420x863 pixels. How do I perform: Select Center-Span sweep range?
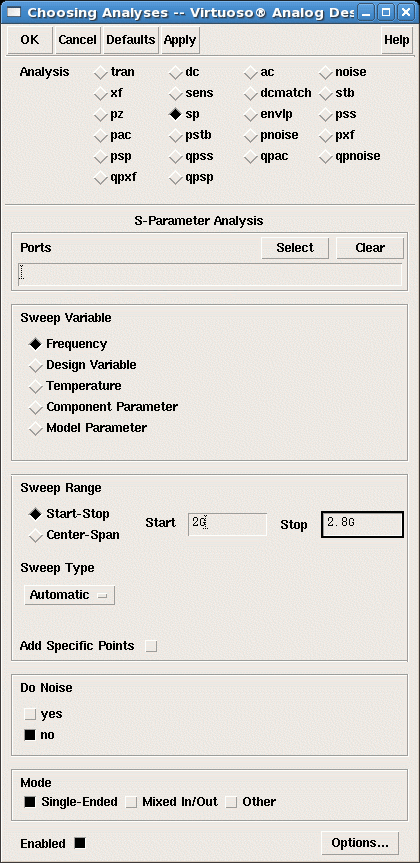36,535
